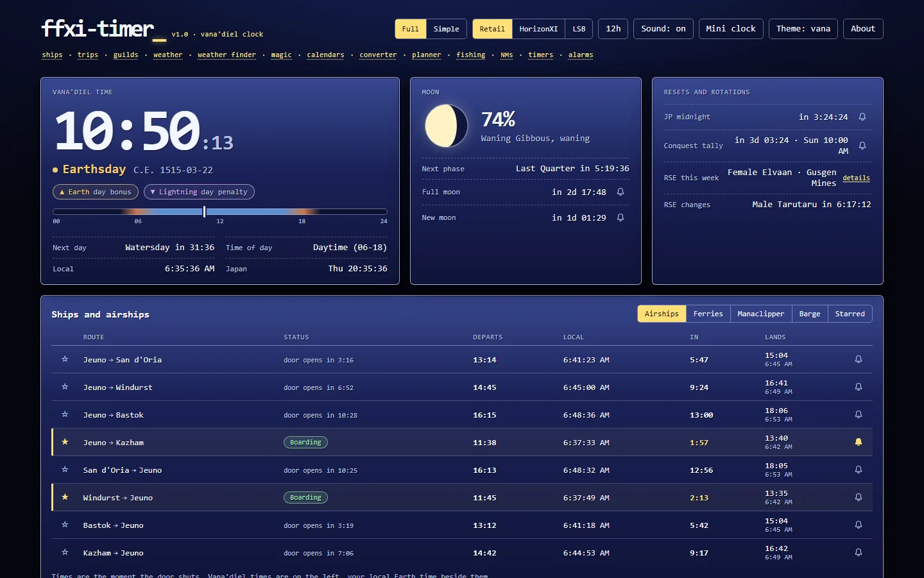The image size is (924, 578).
Task: Click the Lightning day penalty badge
Action: click(x=199, y=192)
